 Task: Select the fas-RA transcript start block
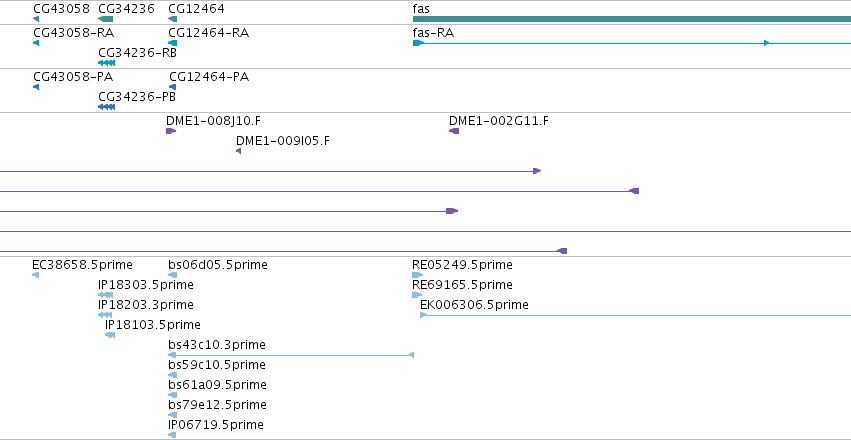418,43
